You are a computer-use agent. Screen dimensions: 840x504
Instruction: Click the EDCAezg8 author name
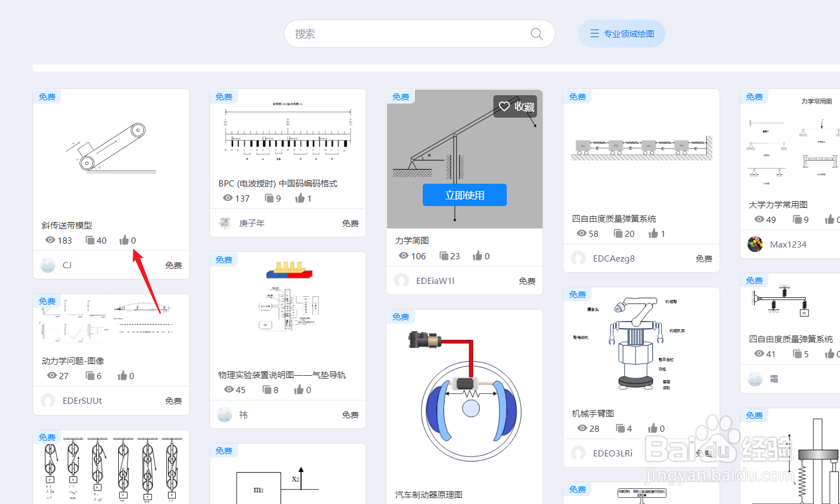(614, 258)
